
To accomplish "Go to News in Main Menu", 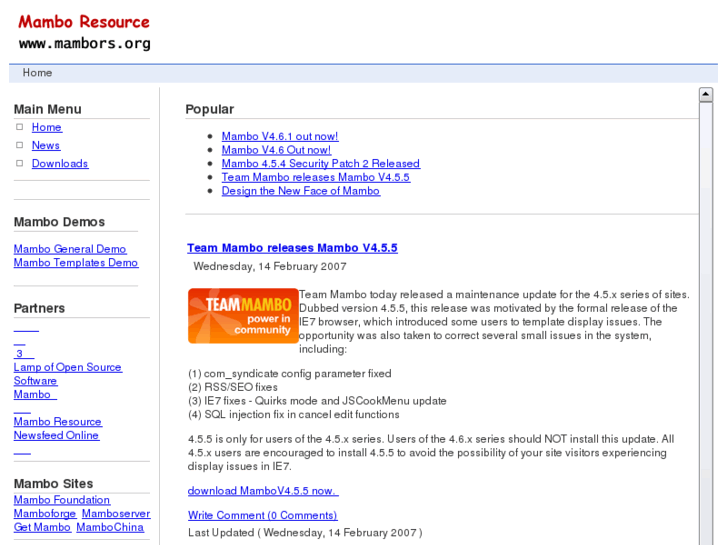I will [45, 145].
